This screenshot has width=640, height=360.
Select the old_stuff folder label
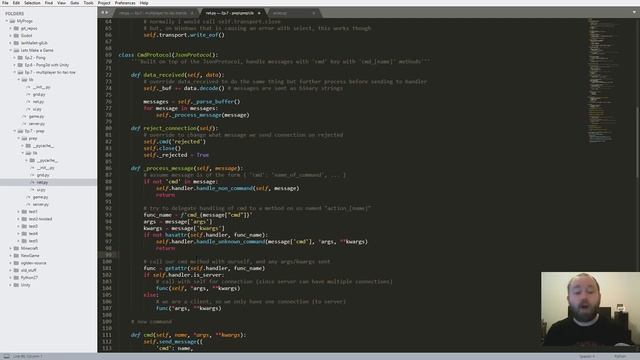point(29,270)
